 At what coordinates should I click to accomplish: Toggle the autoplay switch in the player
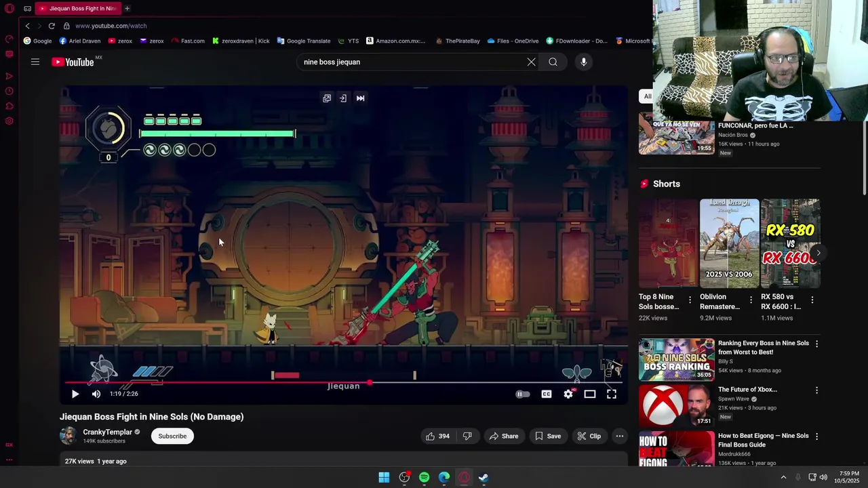click(522, 394)
